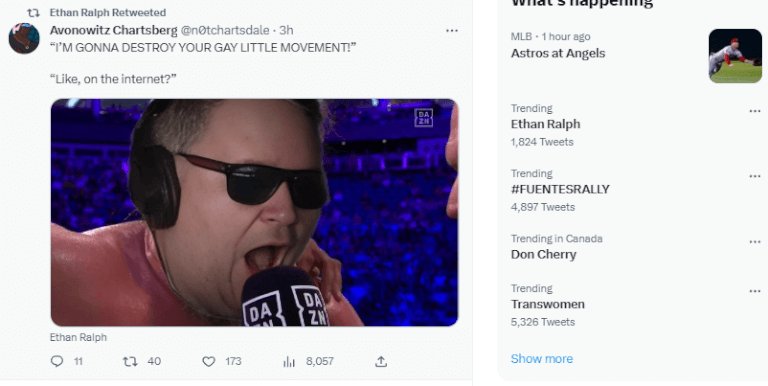Click the Ethan Ralph Retweeted label
This screenshot has height=386, width=768.
click(x=108, y=13)
